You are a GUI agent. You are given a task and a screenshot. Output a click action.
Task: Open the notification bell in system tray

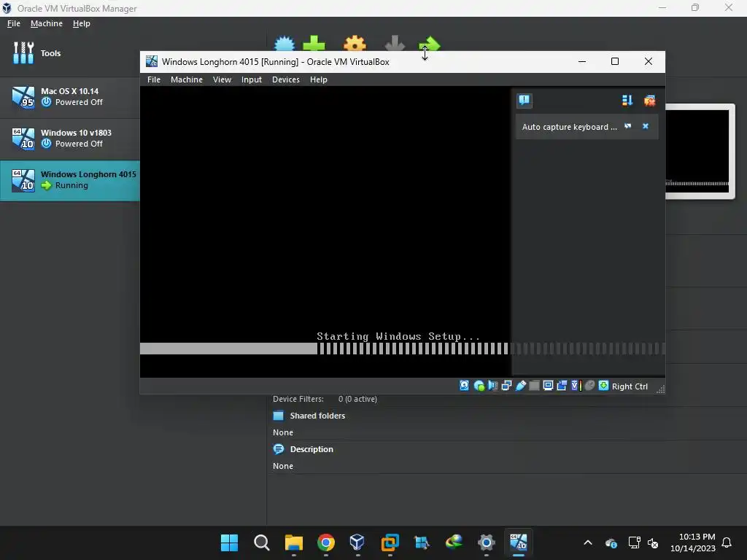point(727,542)
